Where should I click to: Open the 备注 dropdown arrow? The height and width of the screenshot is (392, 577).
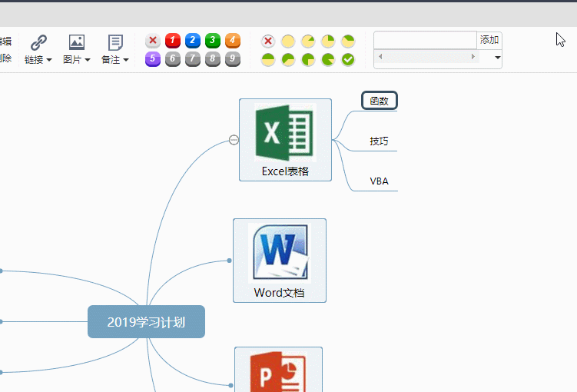(x=126, y=60)
